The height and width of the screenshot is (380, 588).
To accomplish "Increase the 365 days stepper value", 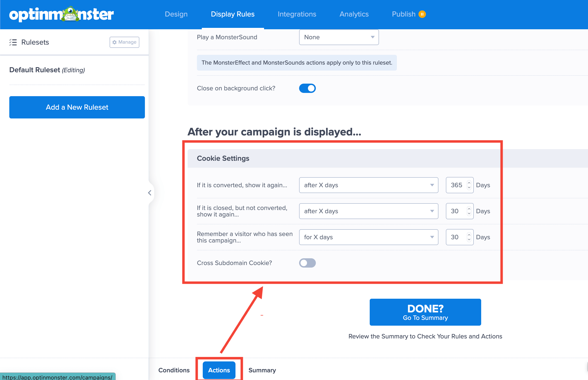I will pyautogui.click(x=469, y=183).
